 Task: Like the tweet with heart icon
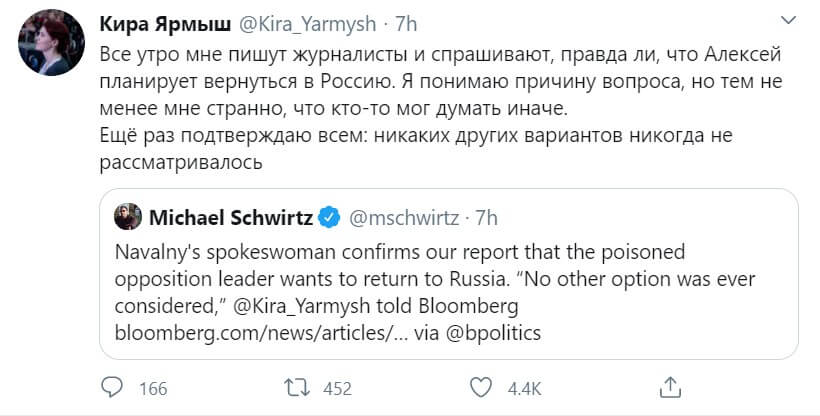pos(482,387)
